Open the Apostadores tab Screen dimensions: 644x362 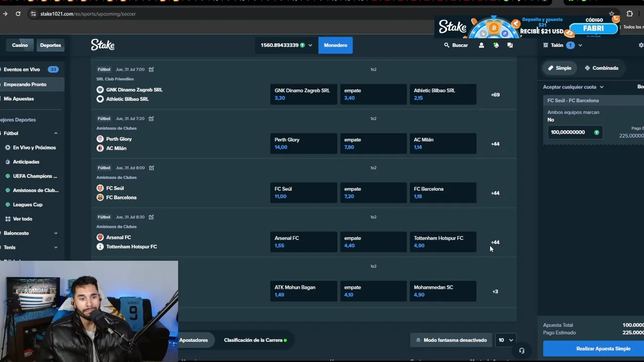click(x=194, y=340)
